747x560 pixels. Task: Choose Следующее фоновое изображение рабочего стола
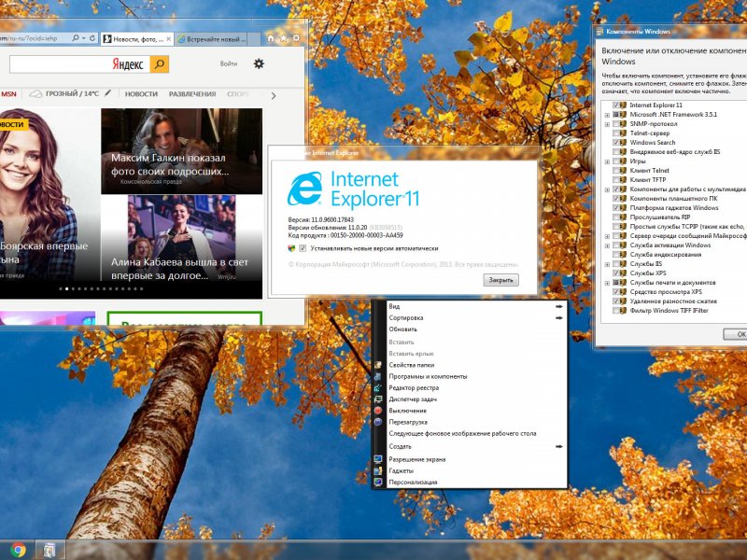coord(475,433)
